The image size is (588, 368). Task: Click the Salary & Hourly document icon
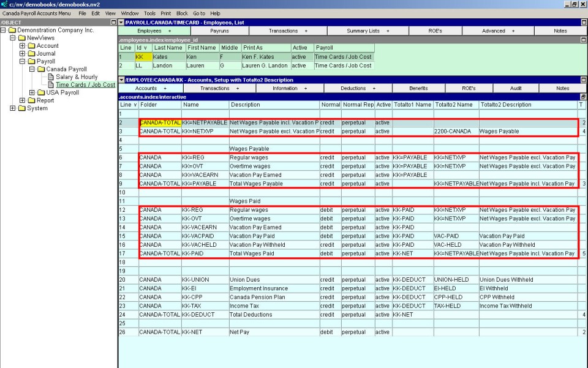tap(51, 77)
